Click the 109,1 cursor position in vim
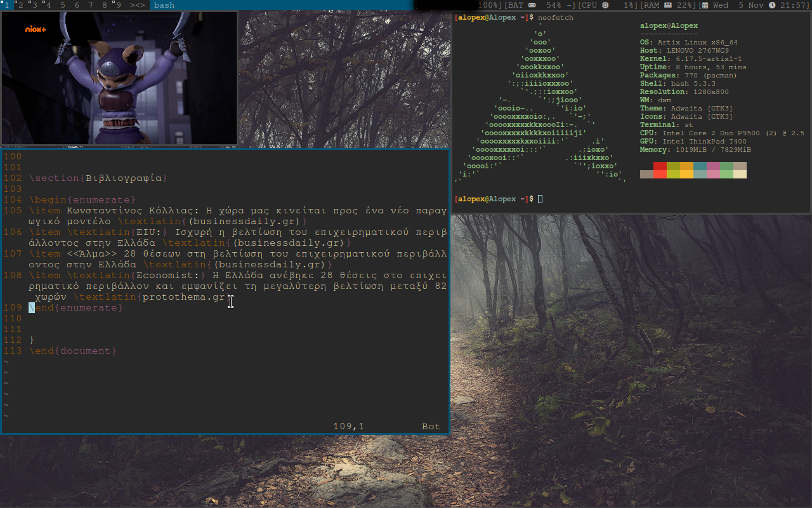This screenshot has height=508, width=812. 349,427
